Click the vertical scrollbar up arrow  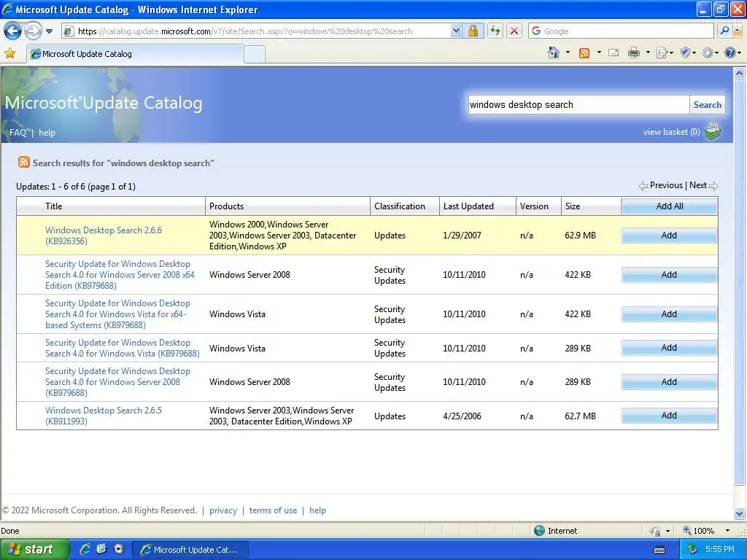pyautogui.click(x=740, y=73)
